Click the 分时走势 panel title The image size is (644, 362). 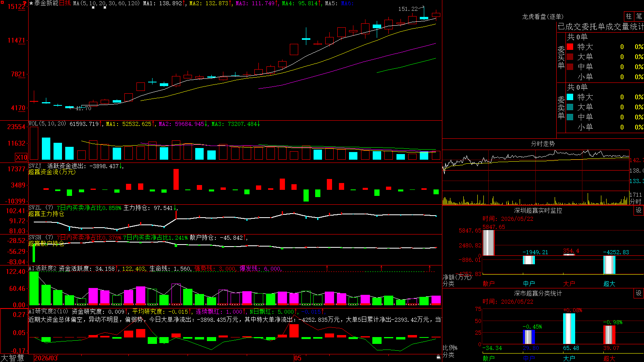pos(543,144)
